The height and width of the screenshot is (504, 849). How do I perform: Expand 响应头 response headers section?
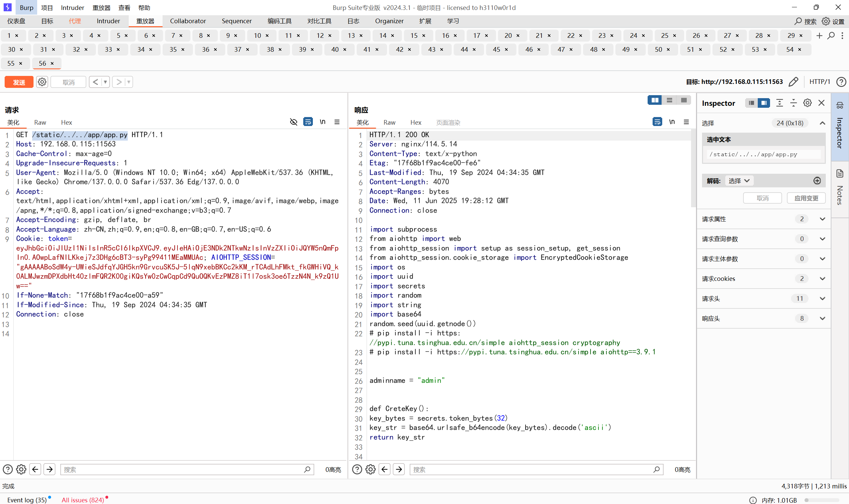[764, 319]
